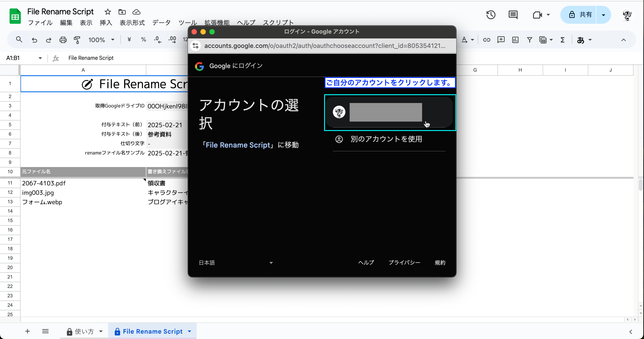644x339 pixels.
Task: Click the undo arrow icon
Action: [34, 40]
